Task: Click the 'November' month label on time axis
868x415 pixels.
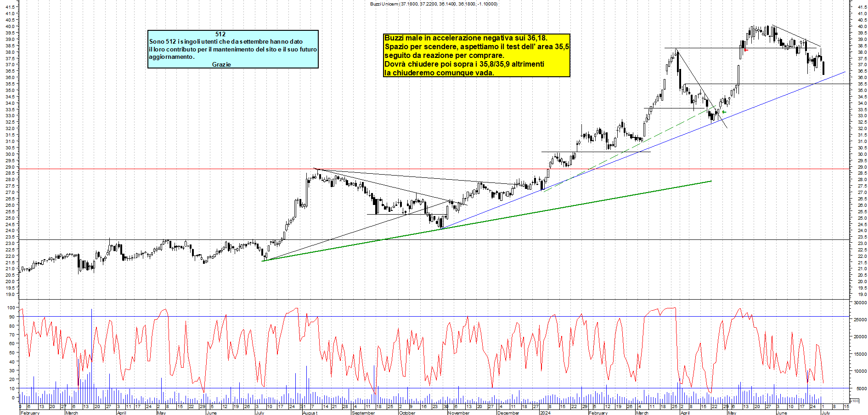Action: click(459, 413)
